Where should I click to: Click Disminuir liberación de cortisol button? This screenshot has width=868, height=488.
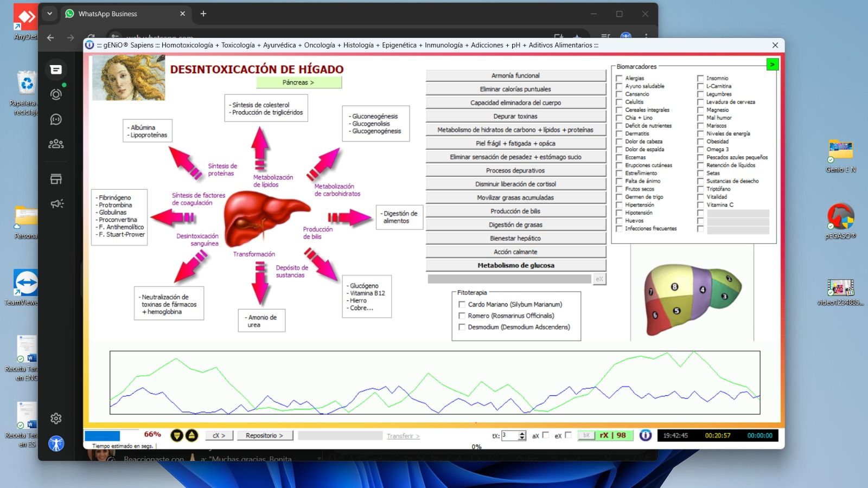click(x=515, y=184)
